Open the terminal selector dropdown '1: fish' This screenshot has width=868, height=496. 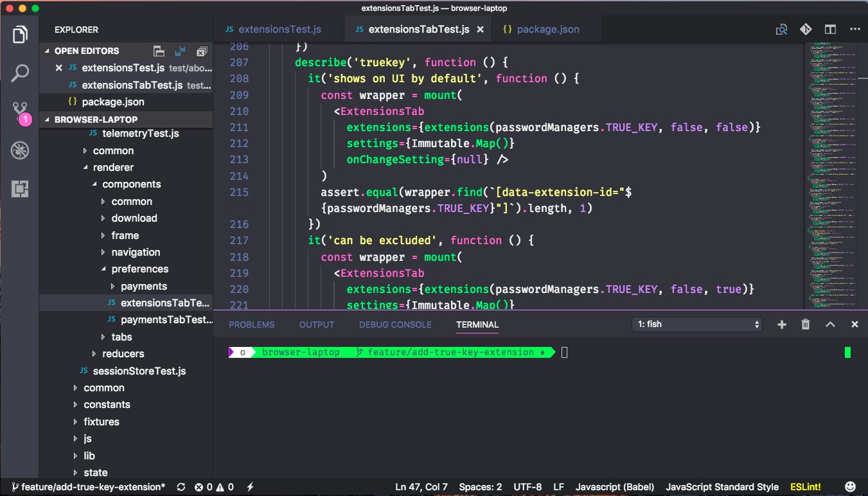696,324
